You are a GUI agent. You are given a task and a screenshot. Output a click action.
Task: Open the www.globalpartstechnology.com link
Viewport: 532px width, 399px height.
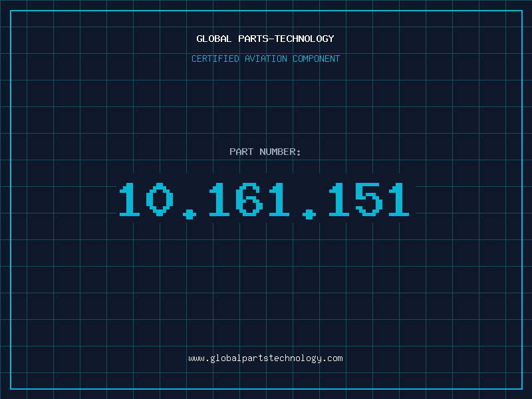pos(265,358)
